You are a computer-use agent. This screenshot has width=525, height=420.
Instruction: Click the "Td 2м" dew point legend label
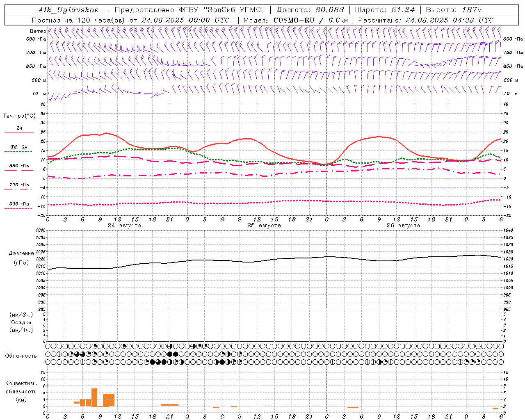[x=19, y=147]
